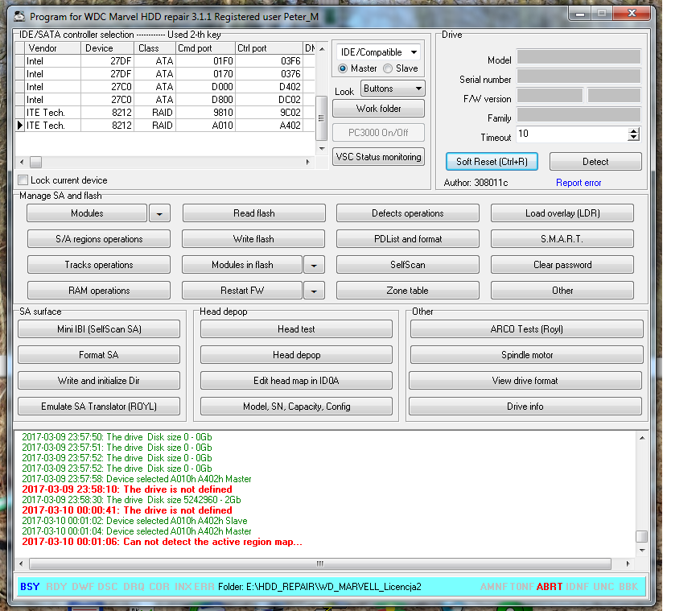Select the Intel row with Cmd port 0170

point(165,74)
